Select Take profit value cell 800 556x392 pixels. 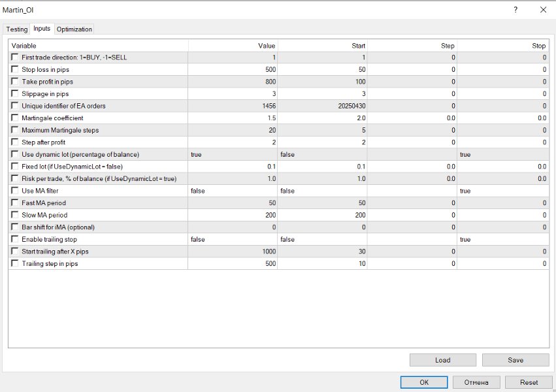(233, 82)
